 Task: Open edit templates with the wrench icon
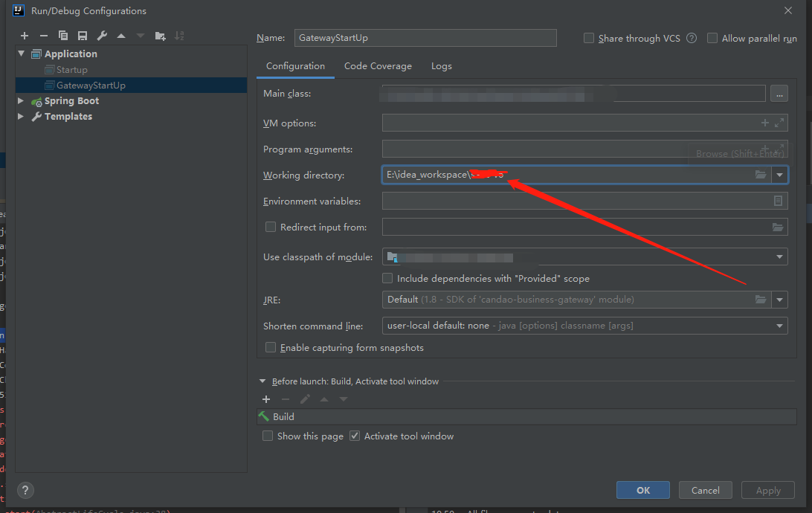click(101, 35)
